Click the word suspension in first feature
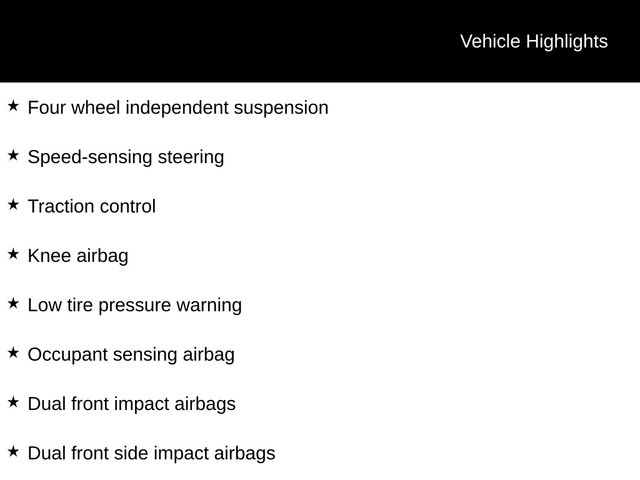Image resolution: width=640 pixels, height=480 pixels. click(x=281, y=108)
